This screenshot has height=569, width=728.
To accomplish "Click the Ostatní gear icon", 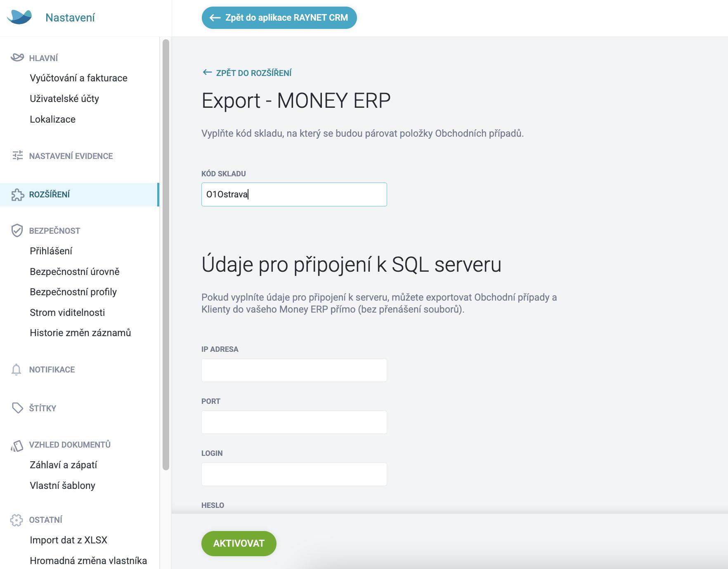I will click(x=17, y=520).
